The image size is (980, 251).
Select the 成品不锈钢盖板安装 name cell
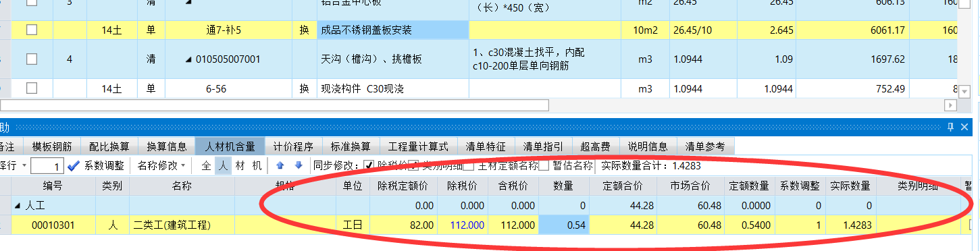pos(392,30)
